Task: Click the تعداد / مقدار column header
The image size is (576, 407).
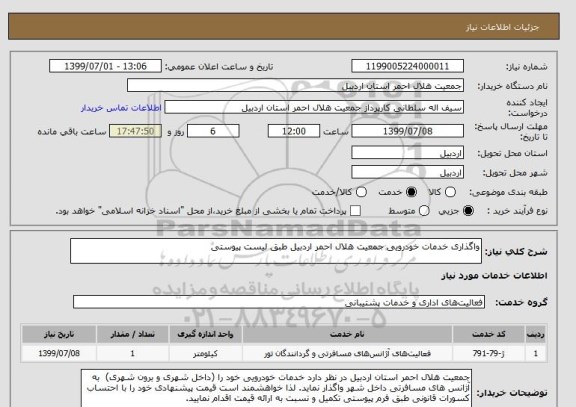Action: pyautogui.click(x=133, y=334)
